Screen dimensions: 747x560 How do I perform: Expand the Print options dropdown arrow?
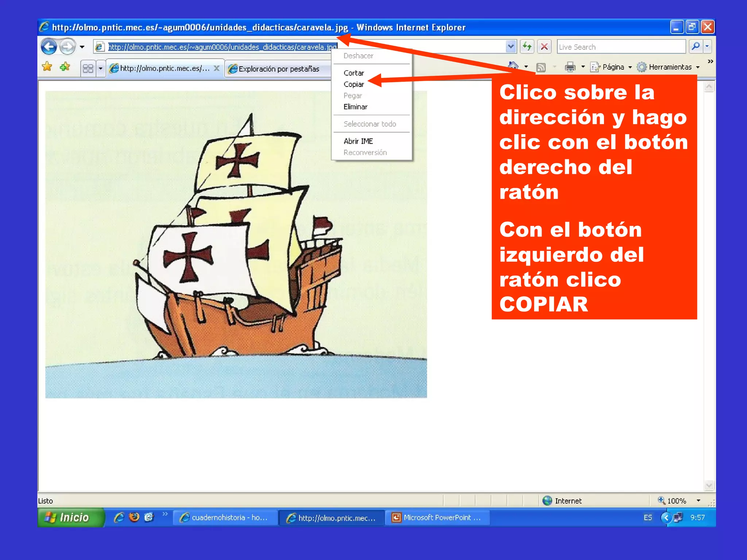(583, 67)
